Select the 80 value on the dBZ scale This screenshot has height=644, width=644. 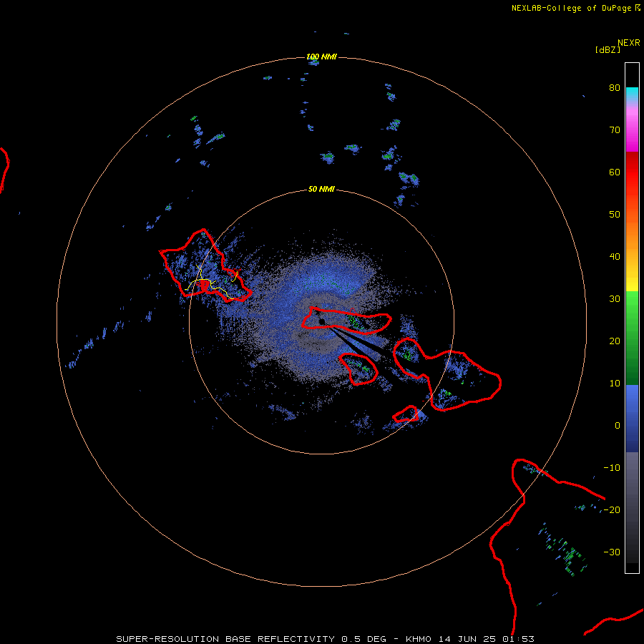tap(615, 88)
